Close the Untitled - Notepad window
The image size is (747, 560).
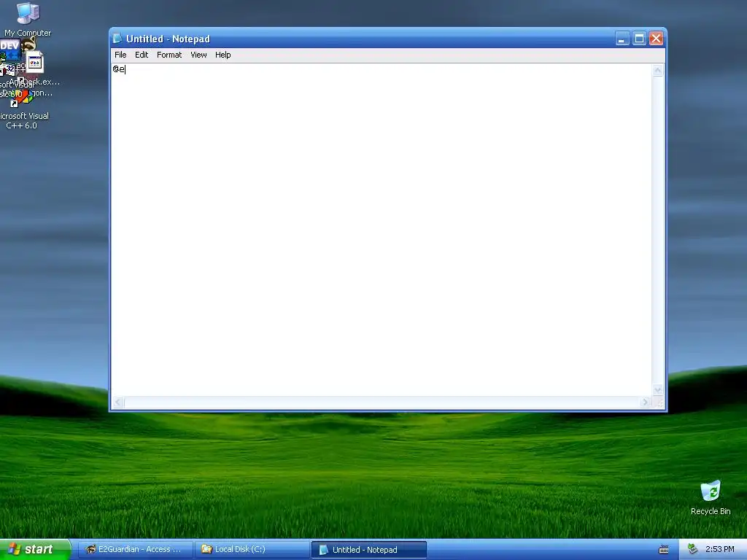[x=656, y=39]
